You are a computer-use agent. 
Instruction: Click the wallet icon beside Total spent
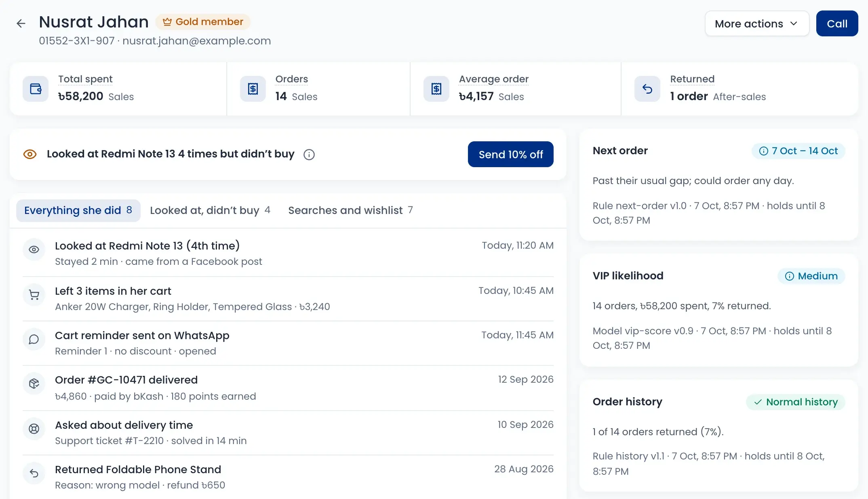pyautogui.click(x=36, y=89)
